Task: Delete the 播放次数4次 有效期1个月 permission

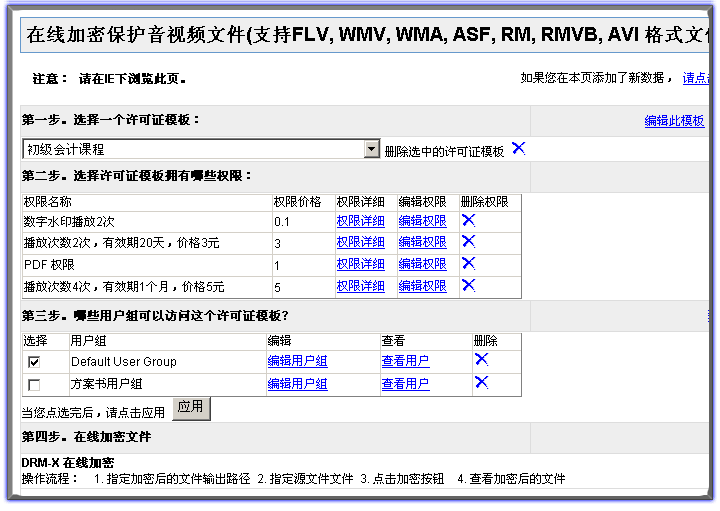Action: [x=468, y=286]
